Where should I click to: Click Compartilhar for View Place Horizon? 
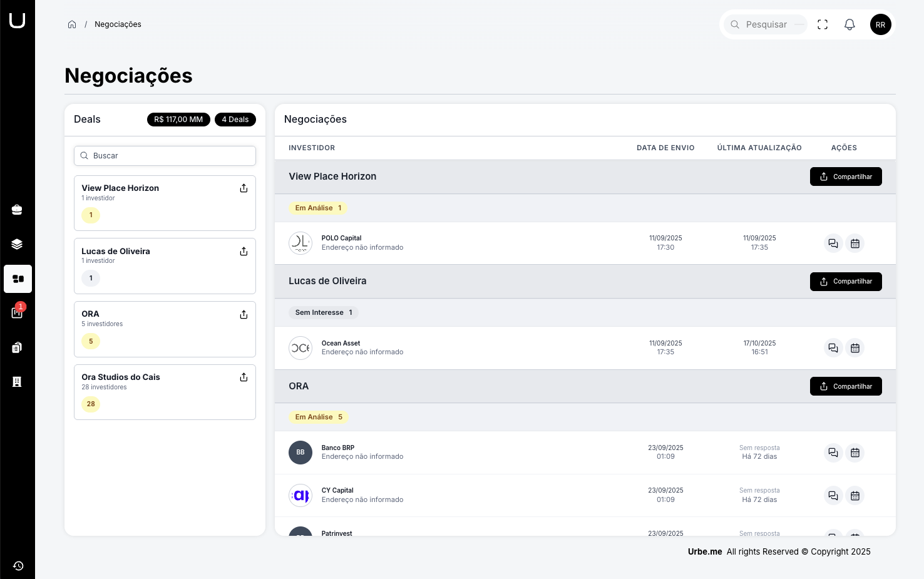(845, 177)
